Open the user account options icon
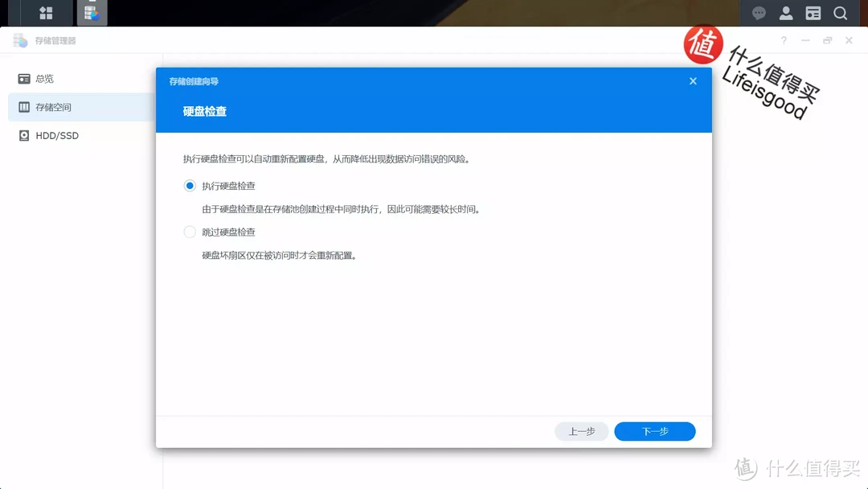868x489 pixels. [786, 14]
